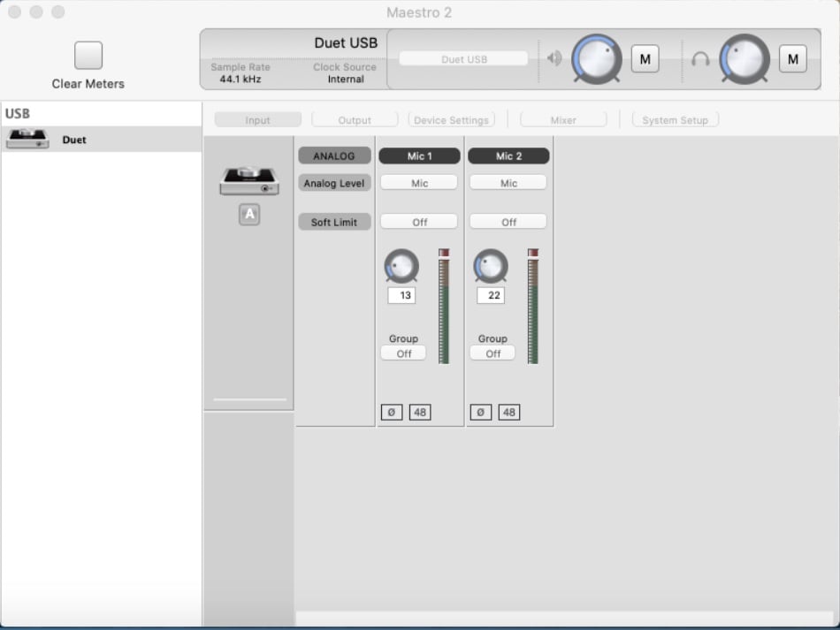Image resolution: width=840 pixels, height=630 pixels.
Task: Switch to the Mixer tab
Action: [564, 119]
